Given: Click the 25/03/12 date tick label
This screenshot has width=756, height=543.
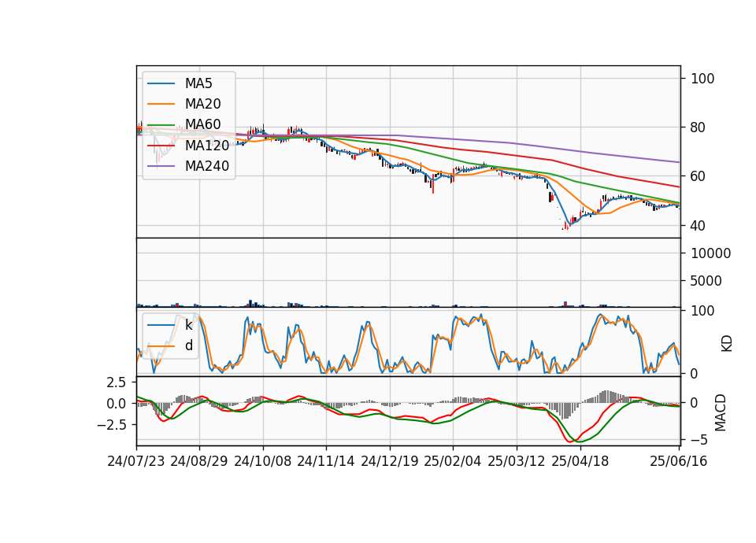Looking at the screenshot, I should (517, 461).
